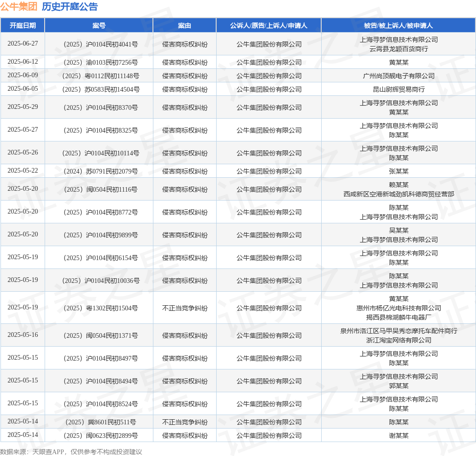Click 不正当竞争纠纷 in the 粤1302民初1504号 row

[x=185, y=308]
